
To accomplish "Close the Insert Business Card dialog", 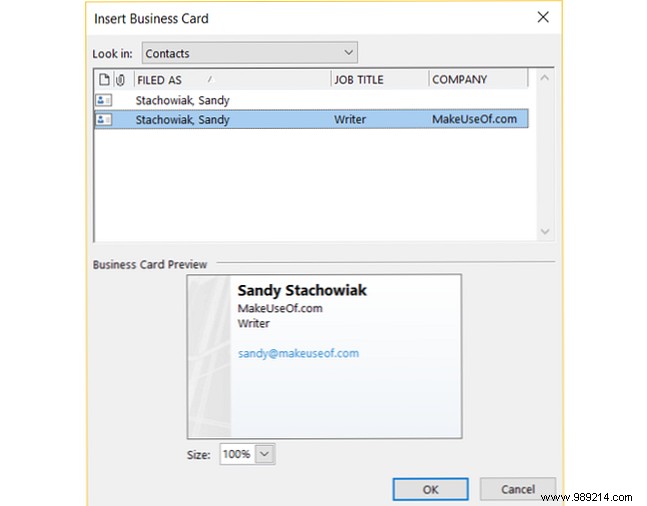I will (x=543, y=17).
